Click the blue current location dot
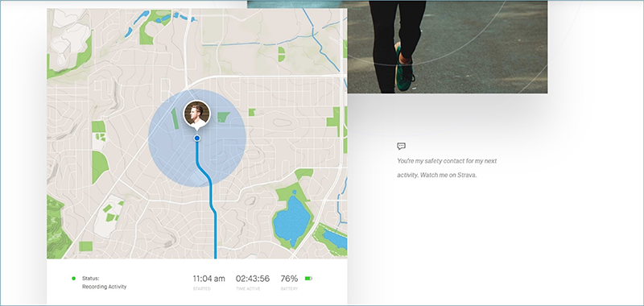 click(196, 139)
